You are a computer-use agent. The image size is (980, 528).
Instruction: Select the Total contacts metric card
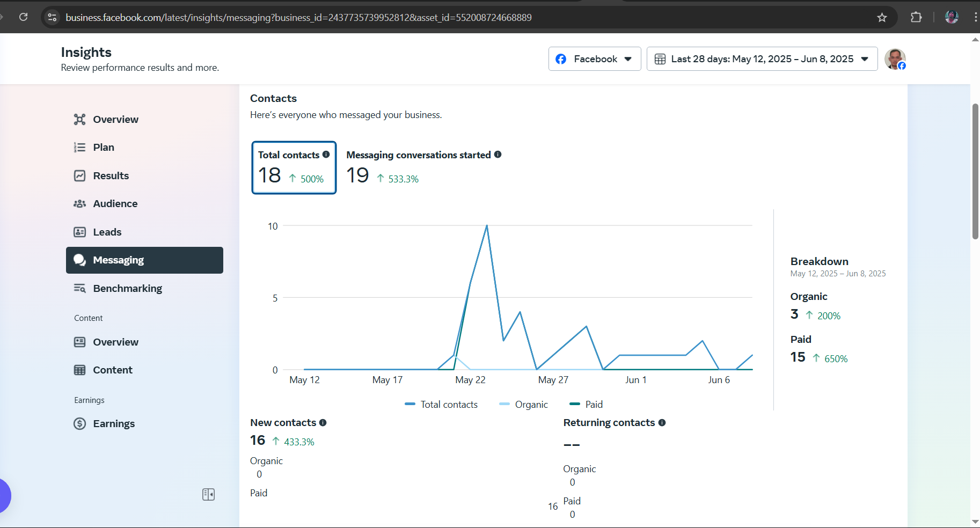click(294, 167)
